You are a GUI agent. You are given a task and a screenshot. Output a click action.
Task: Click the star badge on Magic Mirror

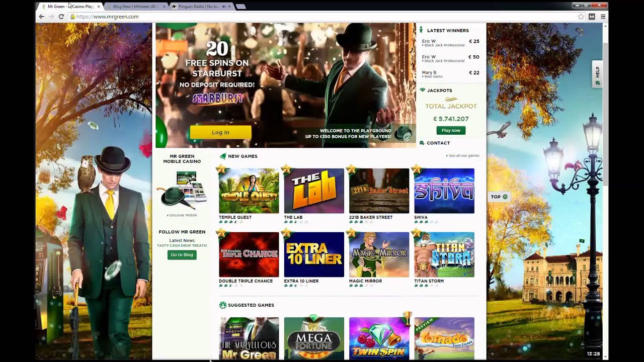(x=351, y=233)
